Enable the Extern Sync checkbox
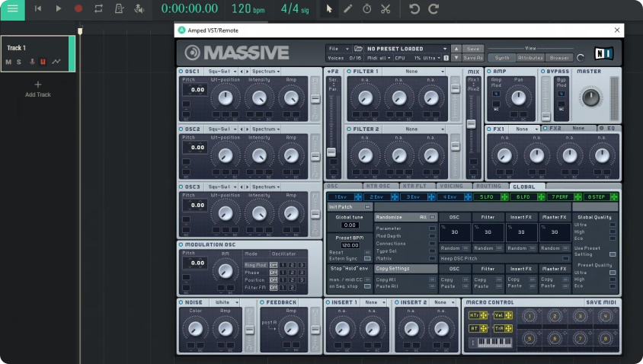 [366, 259]
